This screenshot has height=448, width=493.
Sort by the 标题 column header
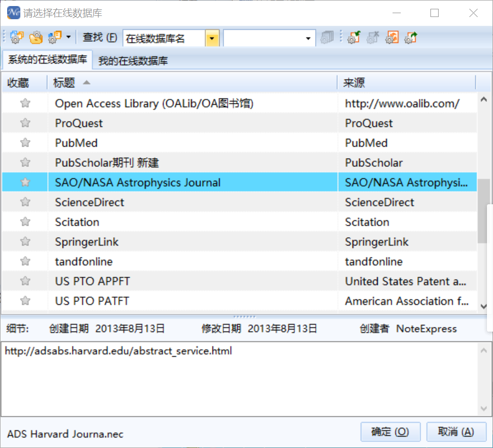click(x=192, y=83)
